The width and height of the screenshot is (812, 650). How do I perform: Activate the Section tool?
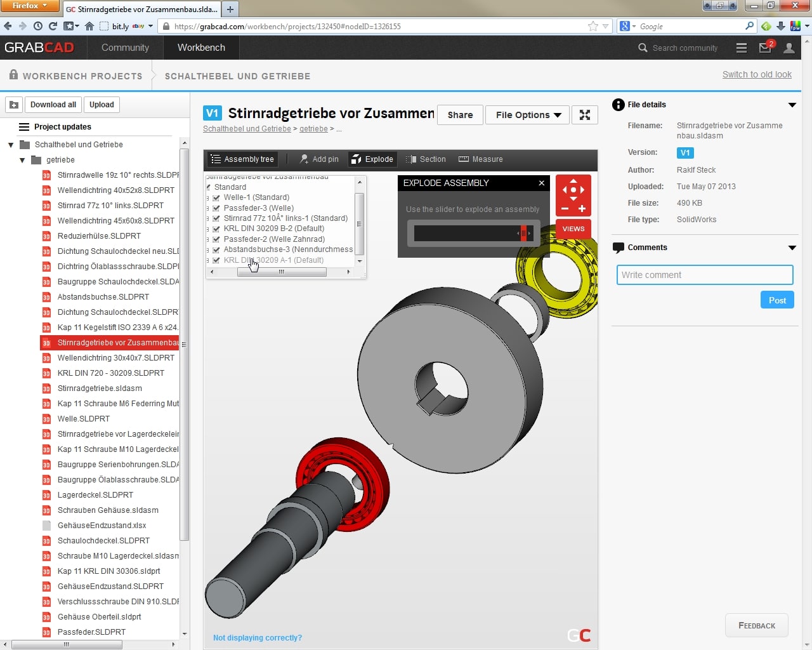point(426,159)
